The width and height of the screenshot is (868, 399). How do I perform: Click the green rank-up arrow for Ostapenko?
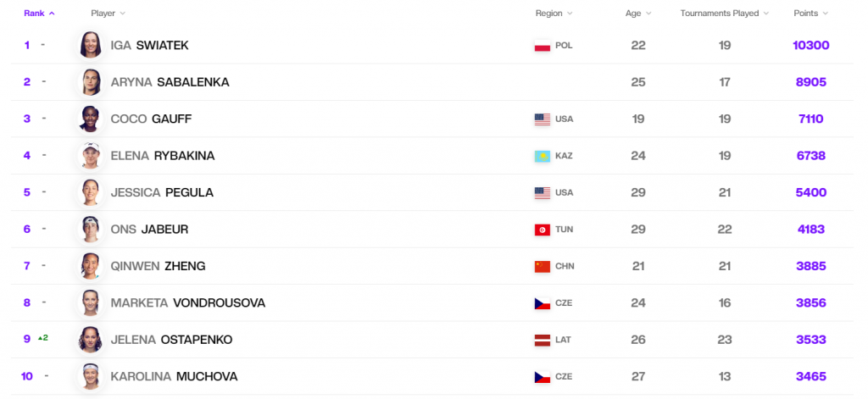pos(39,338)
